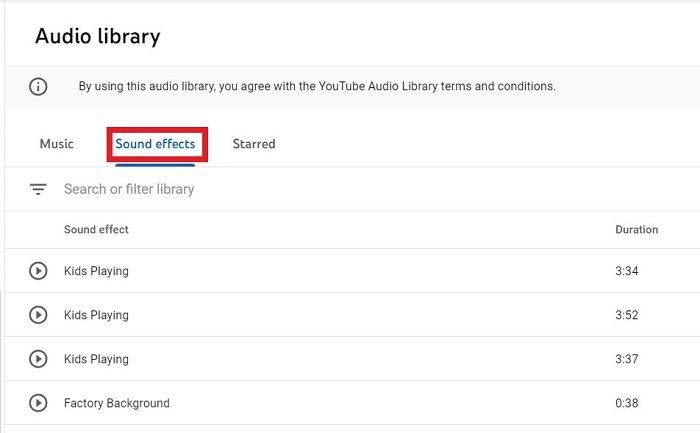Switch to the Music tab

click(56, 144)
